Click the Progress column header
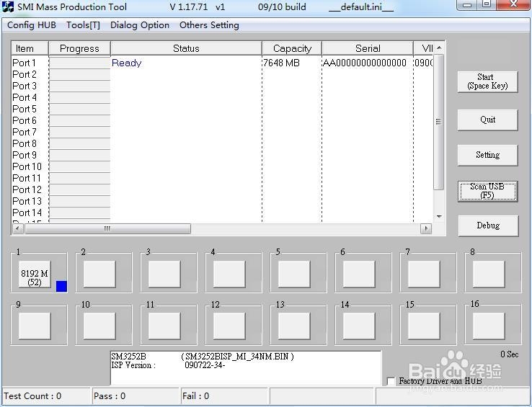Image resolution: width=532 pixels, height=407 pixels. point(80,48)
